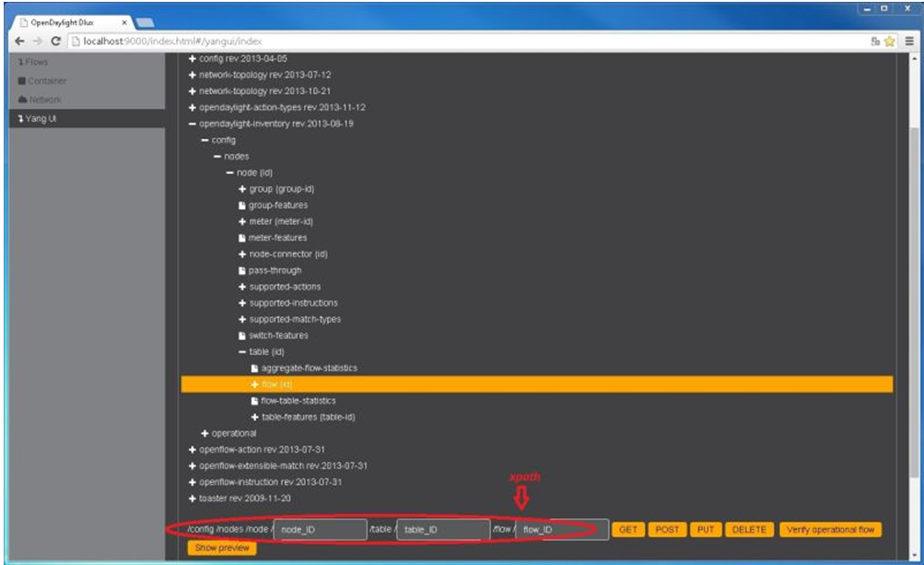This screenshot has height=565, width=924.
Task: Expand config rev.2013-04-05 module
Action: coord(193,58)
